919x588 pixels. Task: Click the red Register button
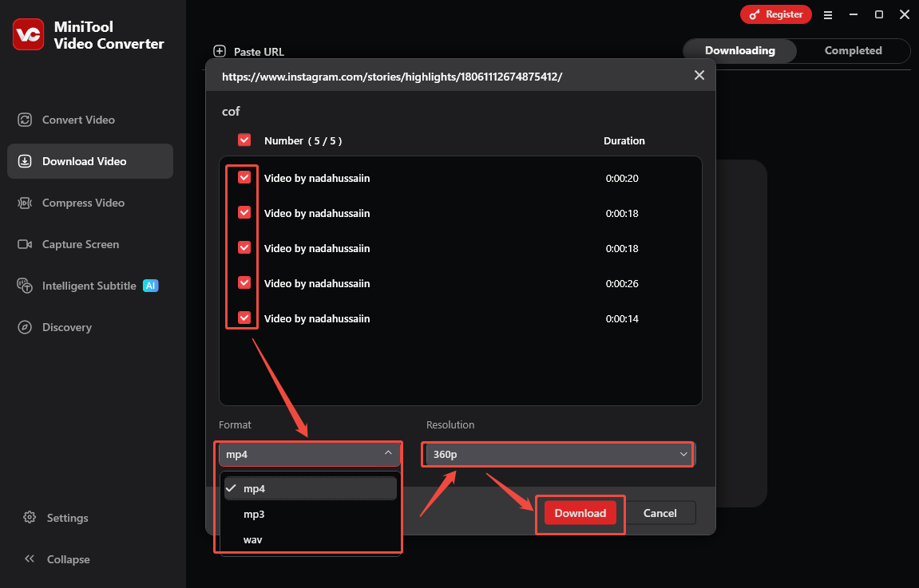775,14
